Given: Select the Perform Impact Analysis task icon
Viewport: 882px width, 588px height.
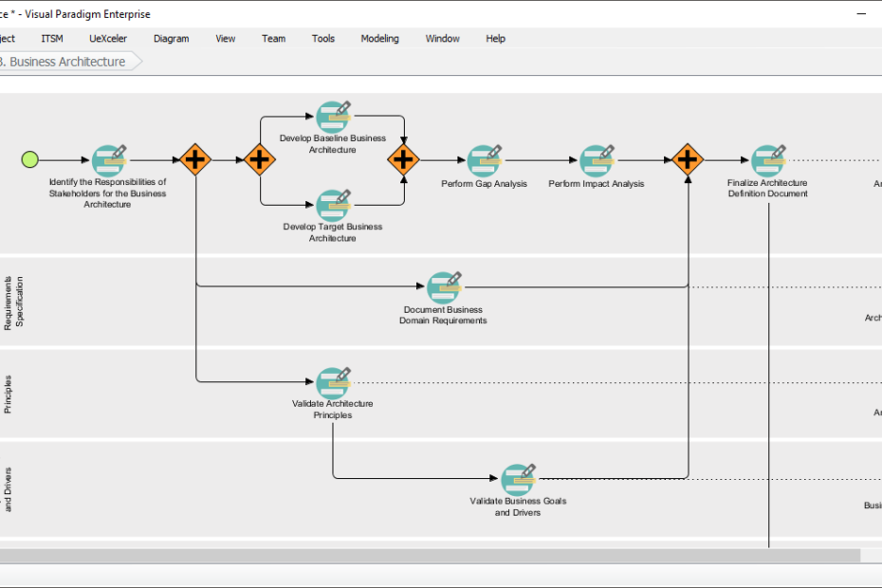Looking at the screenshot, I should pyautogui.click(x=597, y=161).
